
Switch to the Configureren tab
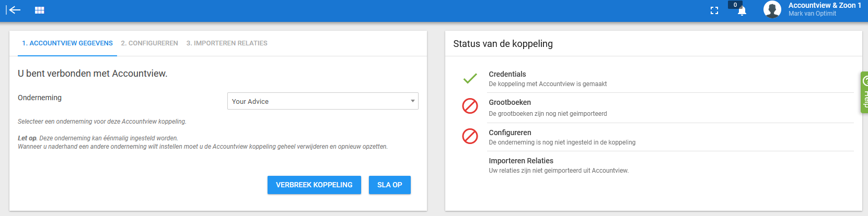(x=149, y=43)
